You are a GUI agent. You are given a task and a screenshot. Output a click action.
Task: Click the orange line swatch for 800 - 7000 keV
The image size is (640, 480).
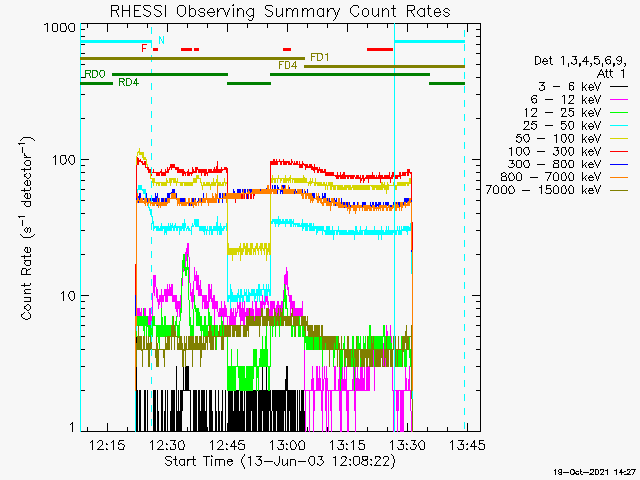tap(619, 177)
